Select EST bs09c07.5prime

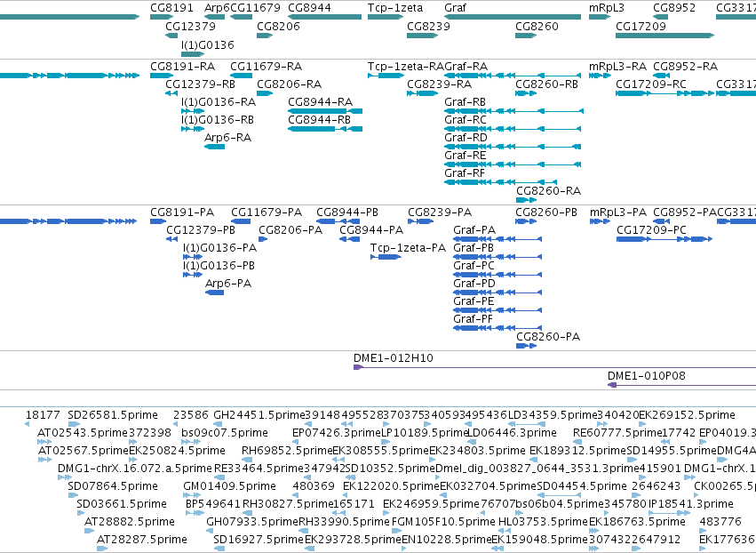tap(191, 442)
